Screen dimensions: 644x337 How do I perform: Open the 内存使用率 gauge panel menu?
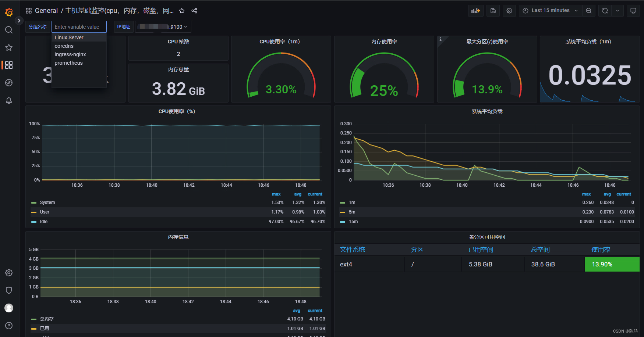[384, 42]
